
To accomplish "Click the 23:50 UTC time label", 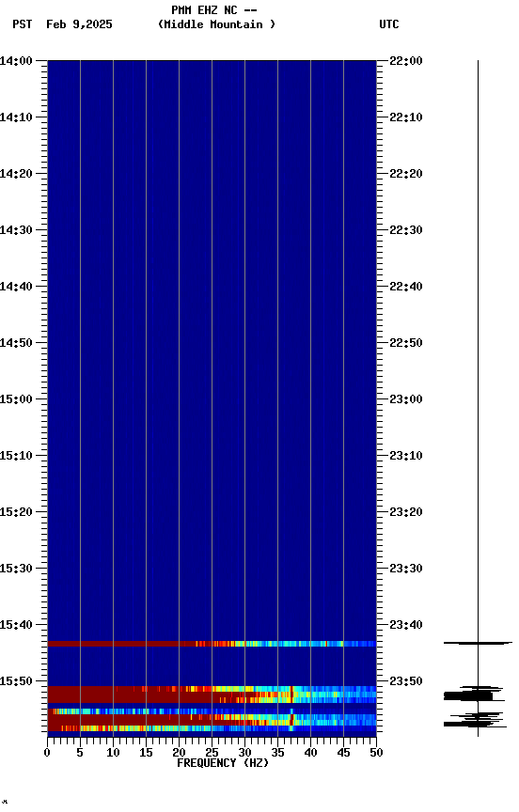I will pos(406,681).
